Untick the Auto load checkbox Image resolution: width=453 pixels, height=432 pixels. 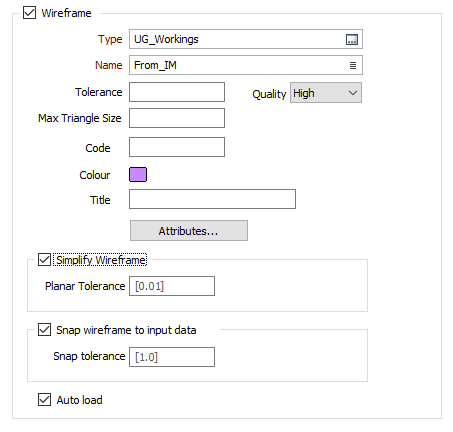coord(44,399)
